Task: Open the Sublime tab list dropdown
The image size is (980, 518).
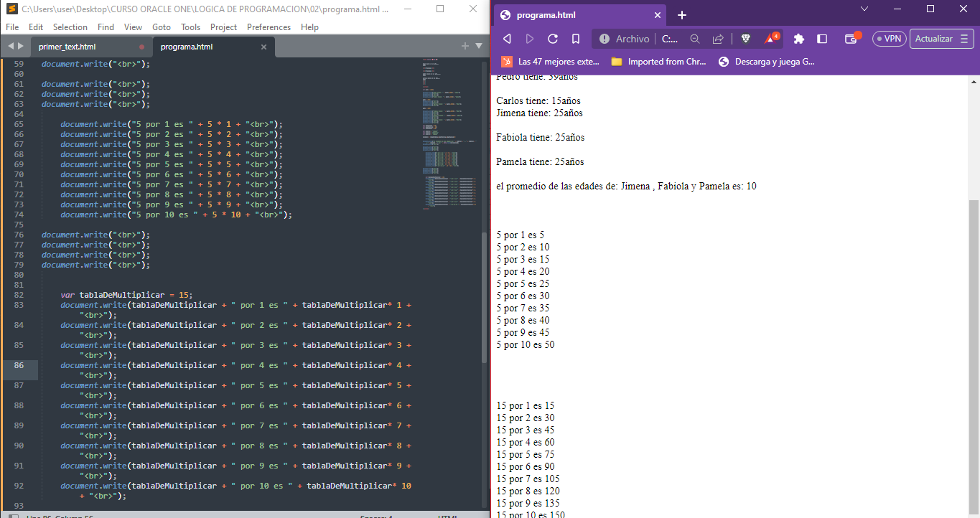Action: [x=479, y=46]
